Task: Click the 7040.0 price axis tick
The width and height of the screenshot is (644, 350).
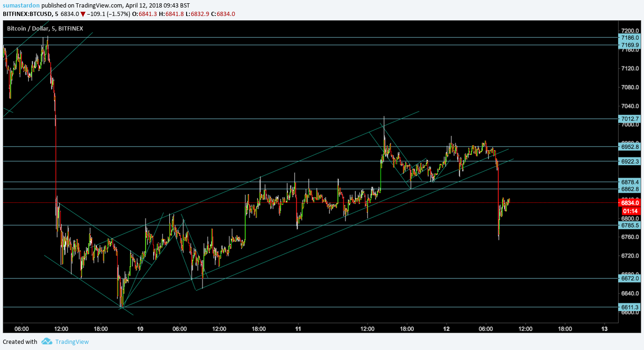Action: pyautogui.click(x=630, y=106)
